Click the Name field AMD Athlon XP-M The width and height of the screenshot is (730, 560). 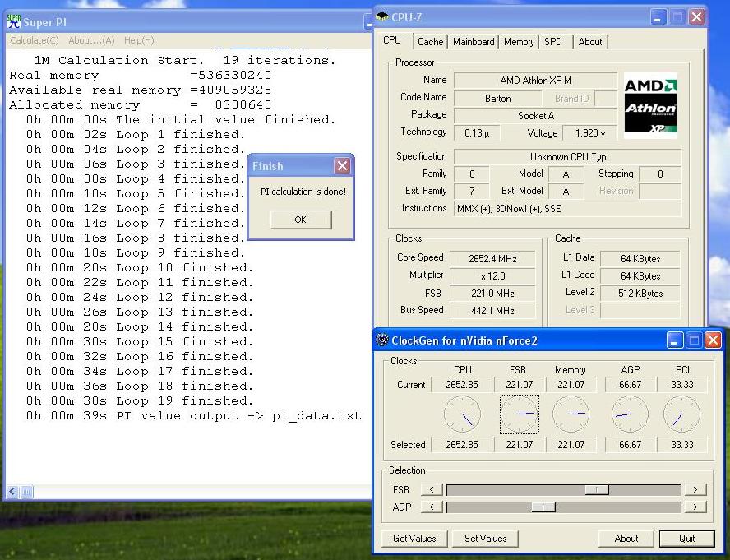click(x=535, y=80)
